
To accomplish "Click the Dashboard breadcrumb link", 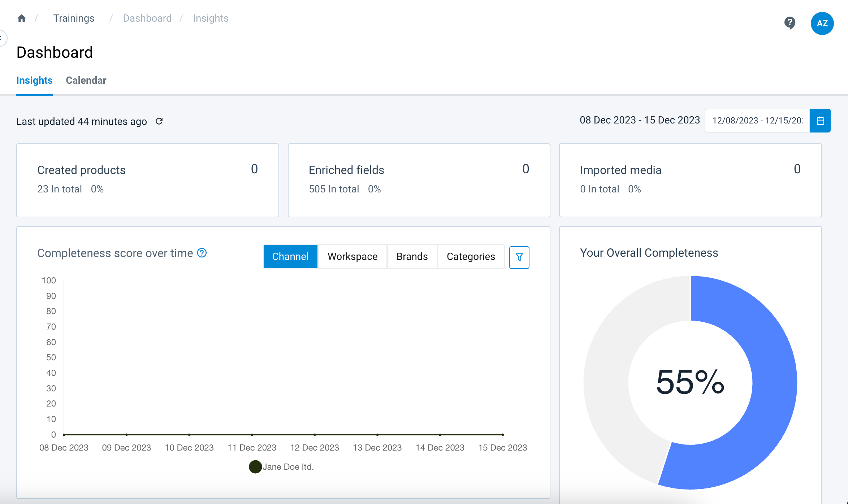I will pos(147,18).
